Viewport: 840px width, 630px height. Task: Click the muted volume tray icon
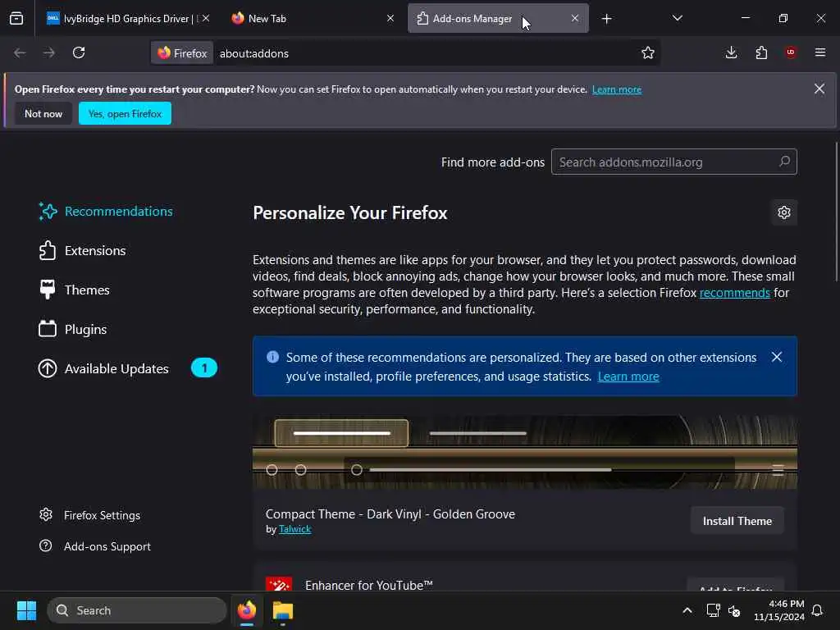click(x=734, y=610)
